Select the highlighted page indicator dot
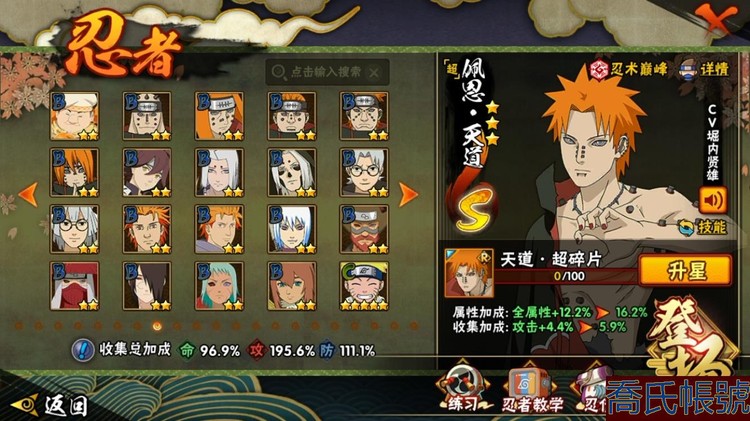Viewport: 750px width, 421px height. (x=157, y=326)
